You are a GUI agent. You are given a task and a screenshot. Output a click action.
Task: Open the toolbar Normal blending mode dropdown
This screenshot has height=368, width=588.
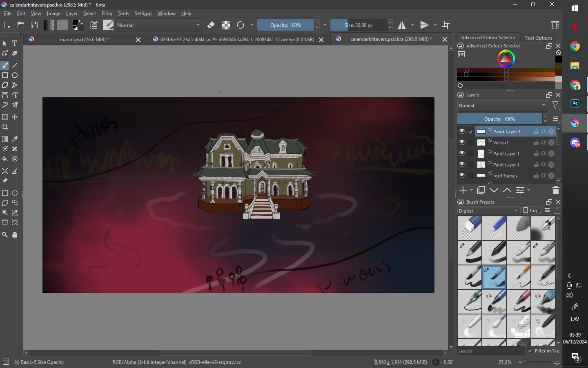coord(158,25)
